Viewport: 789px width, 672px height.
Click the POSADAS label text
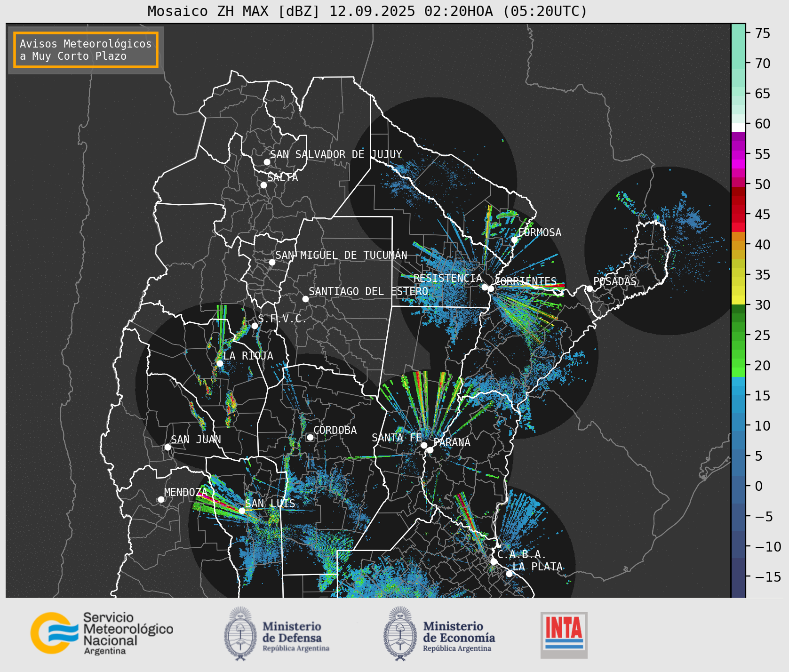point(615,281)
